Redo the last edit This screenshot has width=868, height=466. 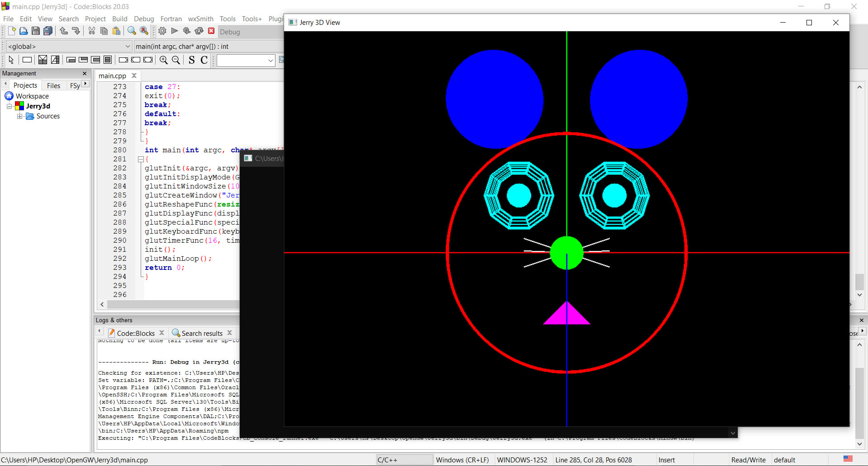coord(76,31)
